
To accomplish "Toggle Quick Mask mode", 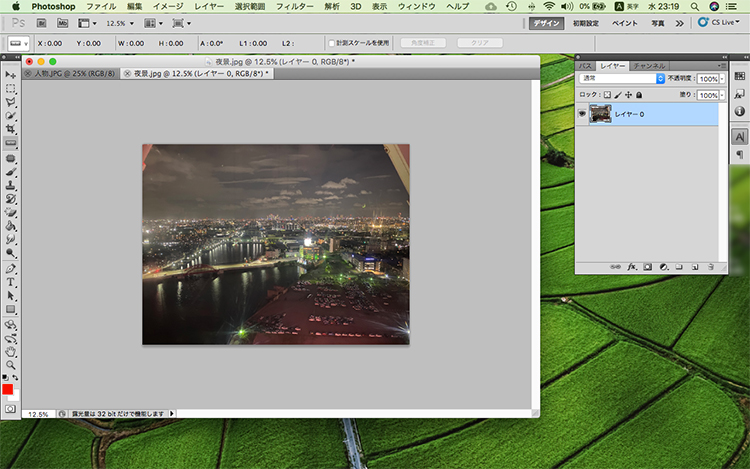I will click(10, 409).
